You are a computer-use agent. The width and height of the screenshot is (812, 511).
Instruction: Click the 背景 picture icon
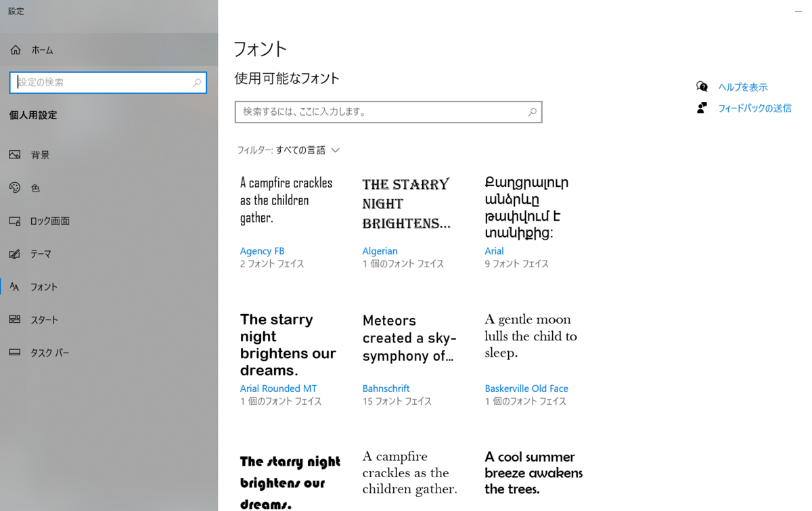15,155
